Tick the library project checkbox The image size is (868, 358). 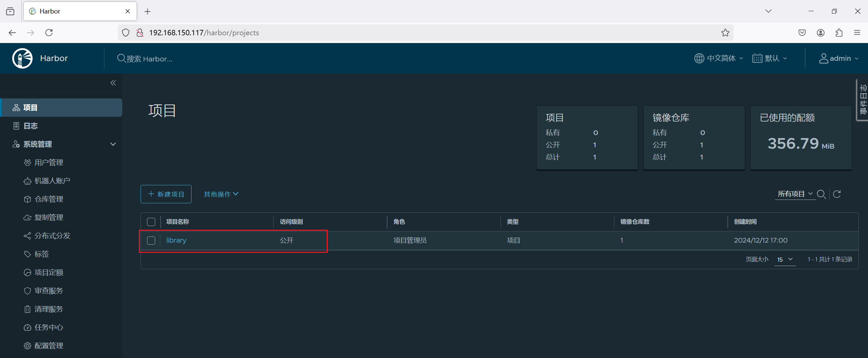point(151,241)
